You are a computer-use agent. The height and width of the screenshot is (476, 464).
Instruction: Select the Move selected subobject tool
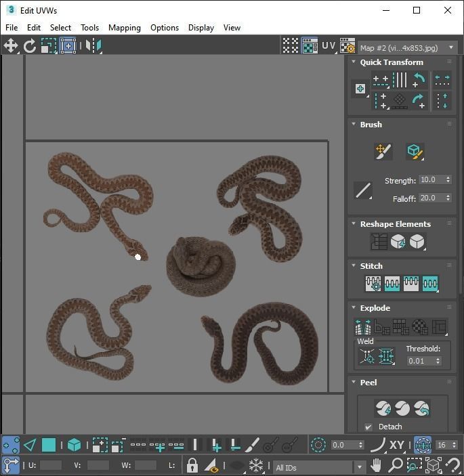click(11, 46)
